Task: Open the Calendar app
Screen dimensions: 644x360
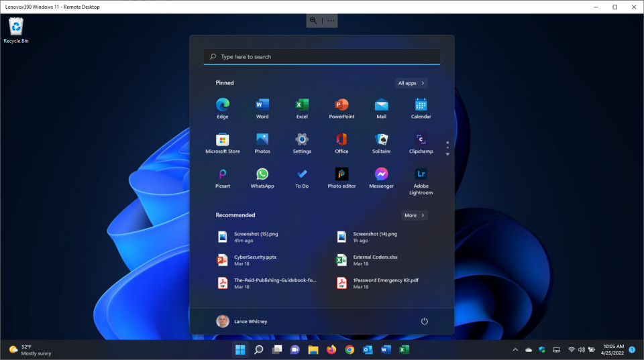Action: pos(421,109)
